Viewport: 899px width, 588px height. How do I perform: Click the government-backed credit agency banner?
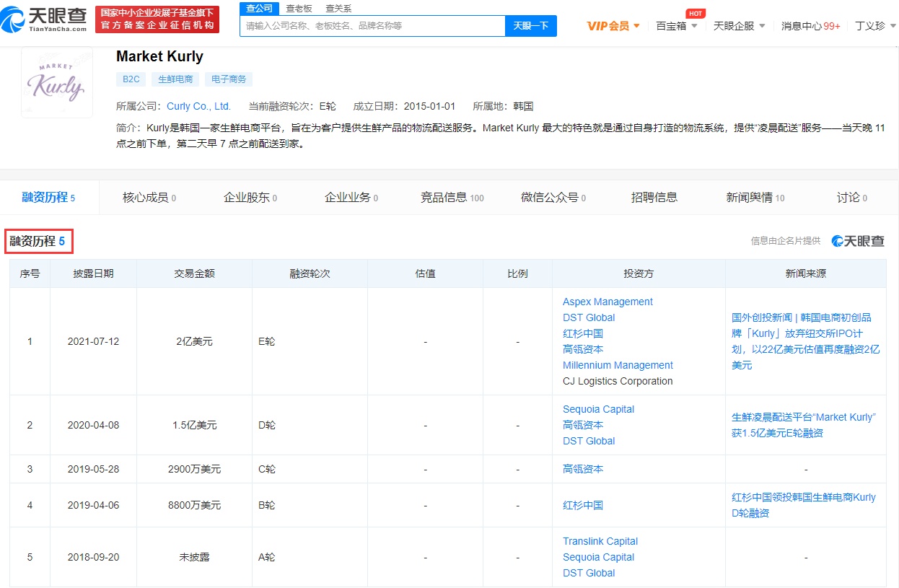pos(157,19)
